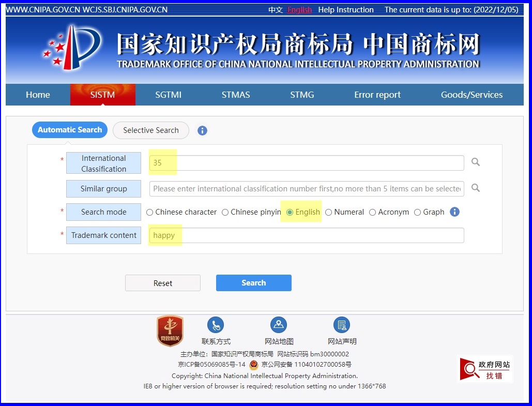This screenshot has height=406, width=532.
Task: Select the English search mode
Action: pyautogui.click(x=290, y=212)
